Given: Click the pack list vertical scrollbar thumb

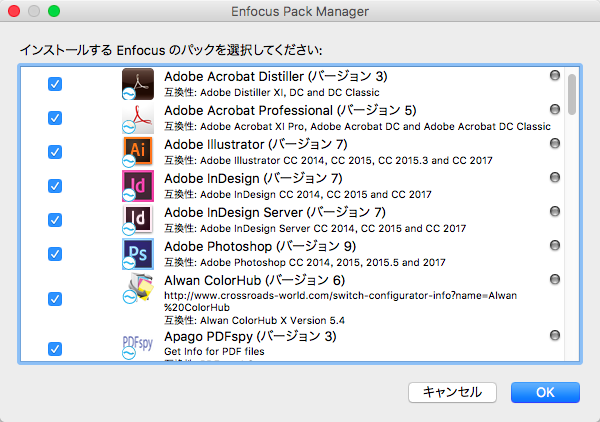Looking at the screenshot, I should [x=572, y=94].
